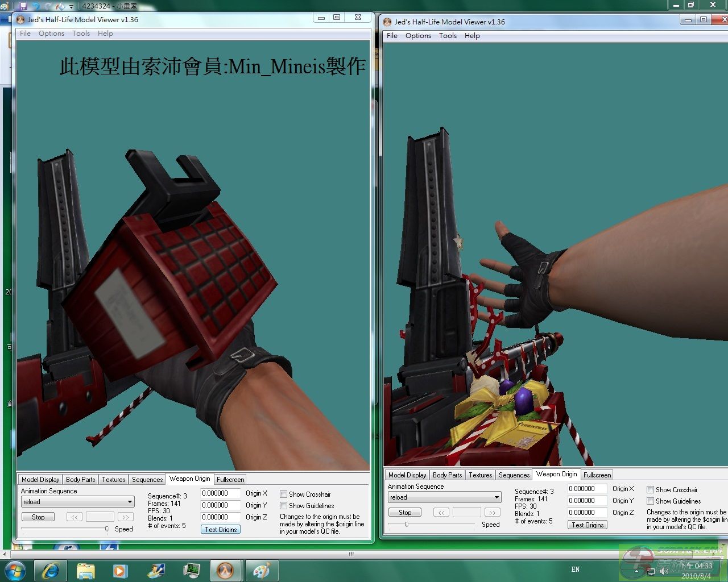
Task: Click the Origin X input field in left window
Action: point(220,493)
